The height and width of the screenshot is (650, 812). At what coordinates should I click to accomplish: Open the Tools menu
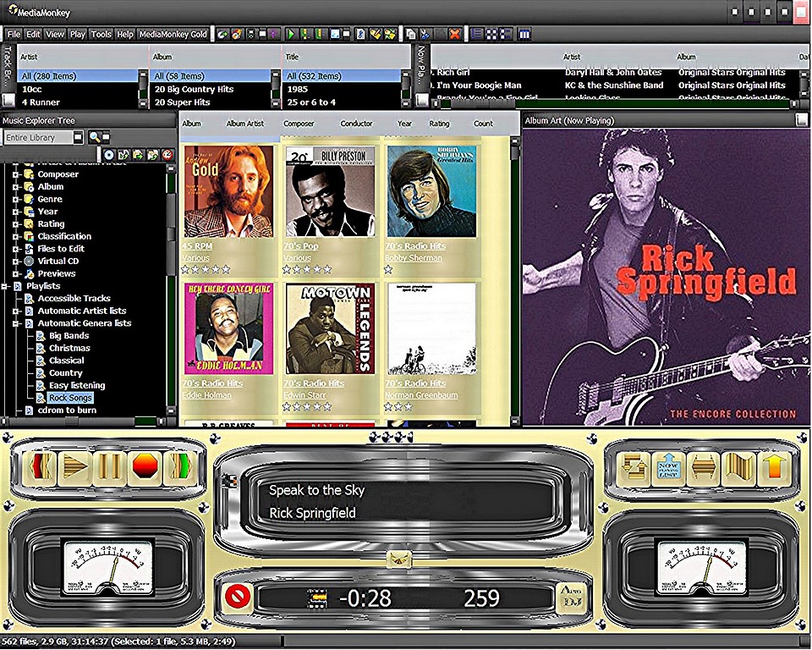point(101,34)
